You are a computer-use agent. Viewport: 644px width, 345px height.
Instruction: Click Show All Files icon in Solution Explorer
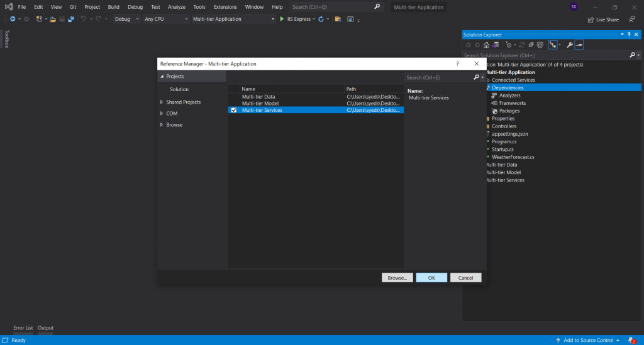tap(540, 45)
